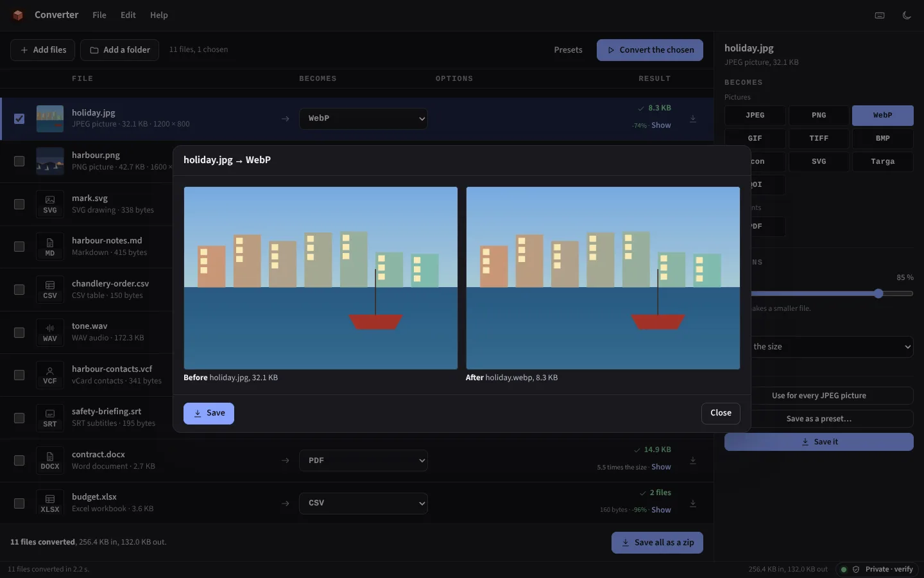Screen dimensions: 924x578
Task: Click the Converter app logo icon
Action: [18, 15]
